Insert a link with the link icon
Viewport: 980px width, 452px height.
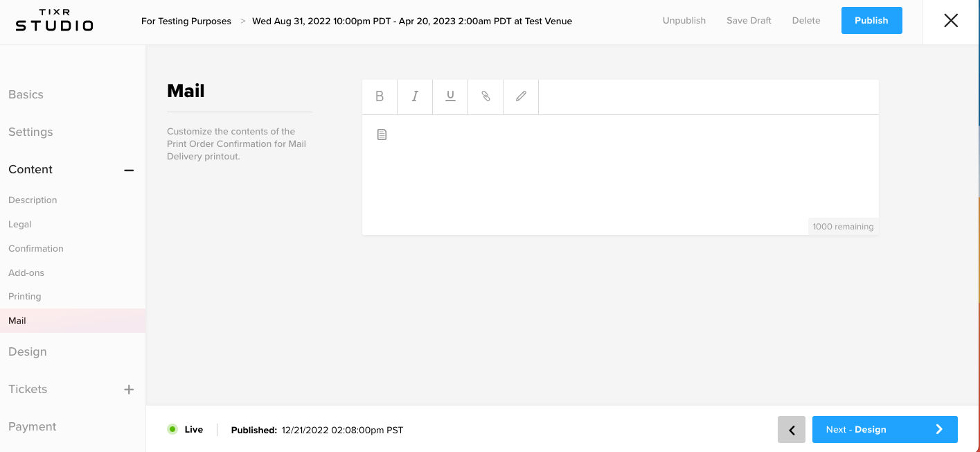pyautogui.click(x=485, y=96)
